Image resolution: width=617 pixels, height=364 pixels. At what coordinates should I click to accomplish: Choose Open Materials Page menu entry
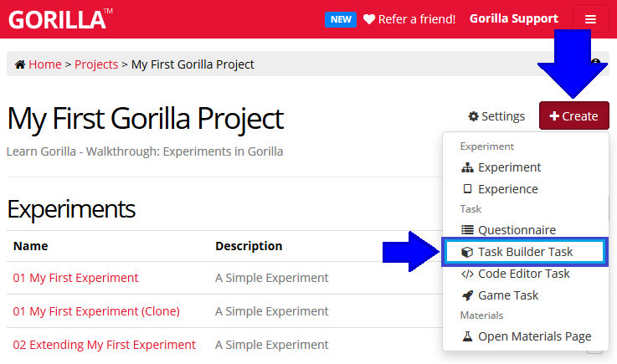point(534,336)
